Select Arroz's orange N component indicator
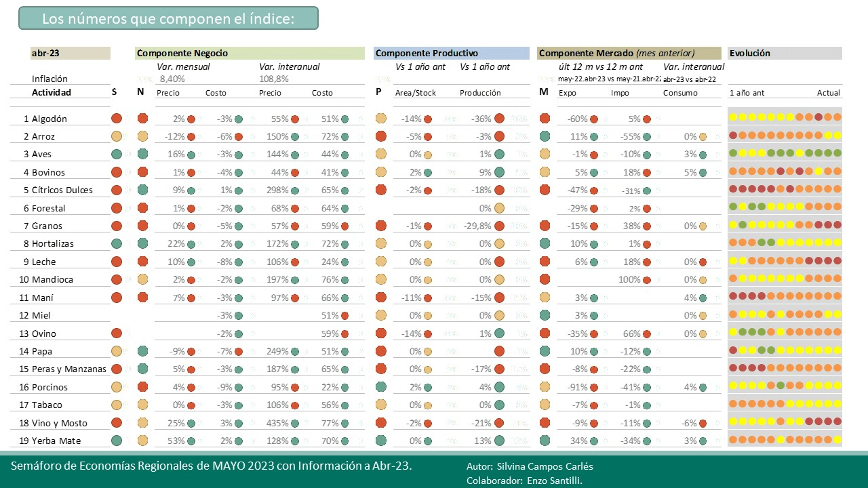This screenshot has height=488, width=868. tap(142, 136)
